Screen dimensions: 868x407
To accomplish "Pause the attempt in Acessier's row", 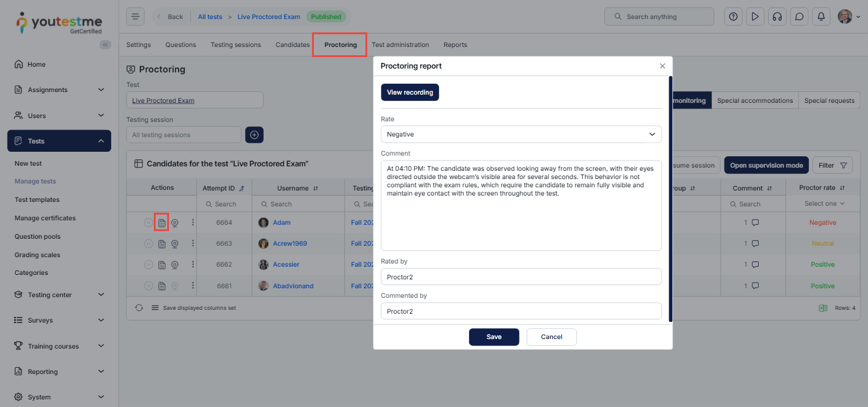I will [149, 265].
